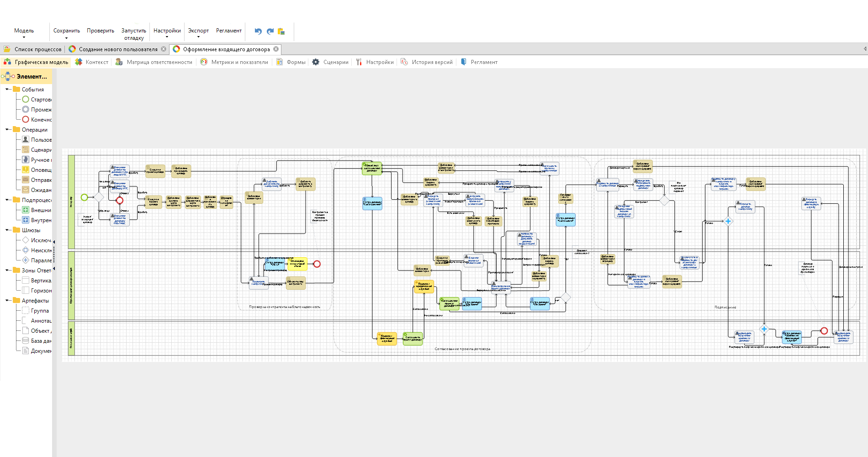Select the Объект данных artifact
This screenshot has height=457, width=868.
point(37,330)
